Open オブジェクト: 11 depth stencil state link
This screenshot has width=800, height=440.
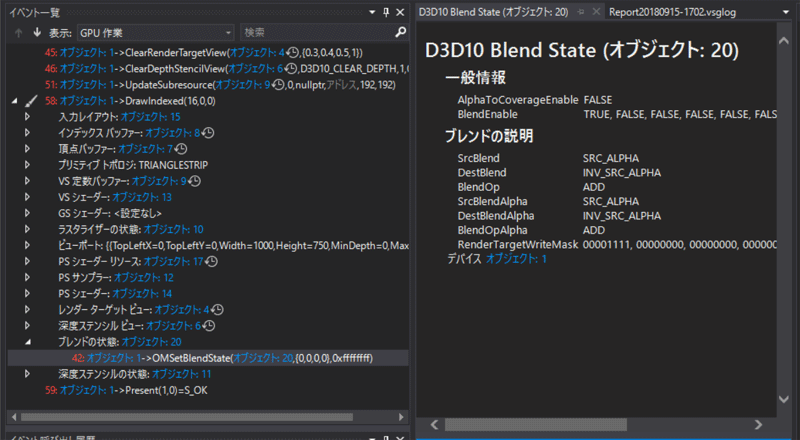pos(182,374)
